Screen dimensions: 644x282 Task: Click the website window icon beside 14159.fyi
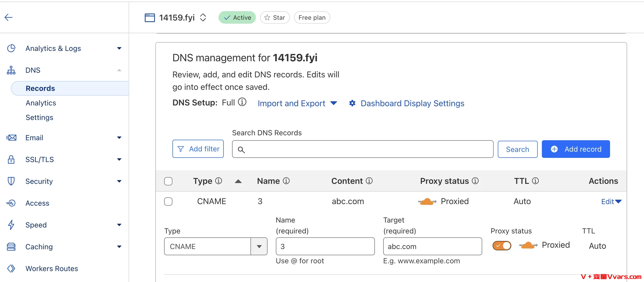point(150,18)
